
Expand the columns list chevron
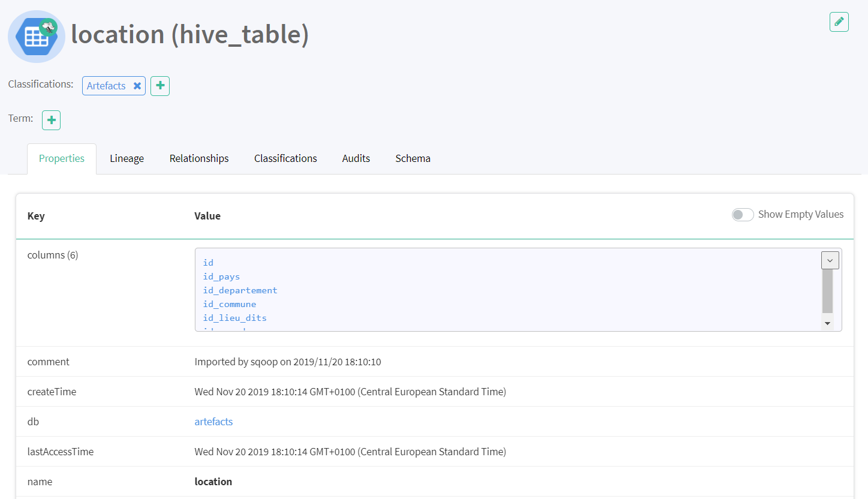830,260
